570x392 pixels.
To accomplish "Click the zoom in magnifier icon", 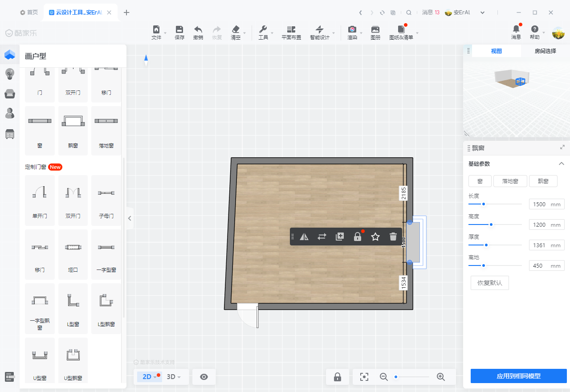I will 441,377.
